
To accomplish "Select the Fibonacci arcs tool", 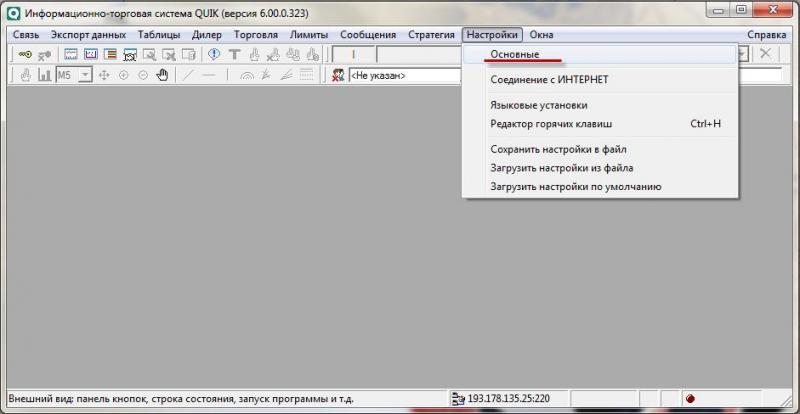I will tap(247, 76).
